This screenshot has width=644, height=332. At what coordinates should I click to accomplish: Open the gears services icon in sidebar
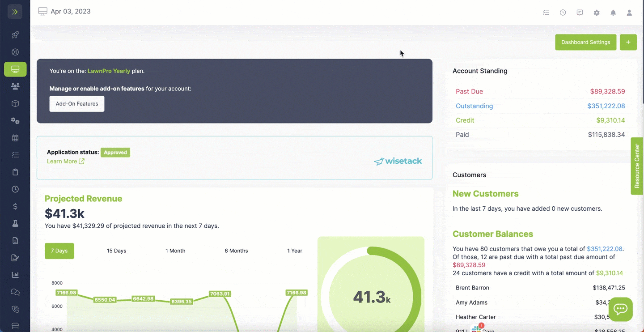pos(15,121)
